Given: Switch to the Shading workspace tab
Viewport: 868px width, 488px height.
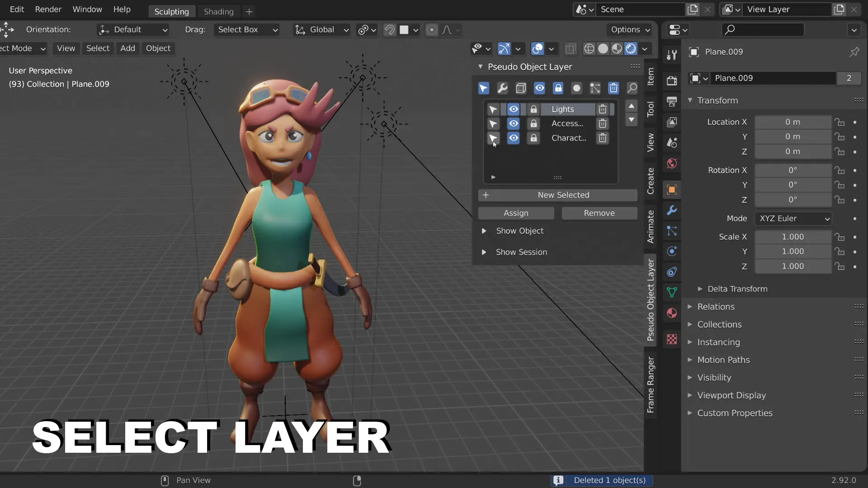Looking at the screenshot, I should pyautogui.click(x=218, y=11).
